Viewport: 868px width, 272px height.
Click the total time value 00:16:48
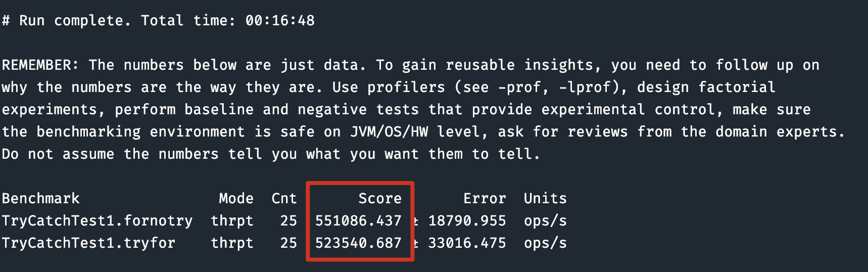point(280,21)
